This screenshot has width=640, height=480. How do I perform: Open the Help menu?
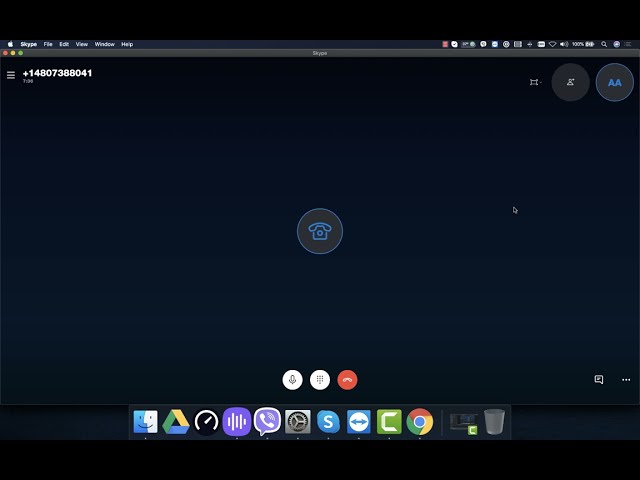tap(127, 44)
